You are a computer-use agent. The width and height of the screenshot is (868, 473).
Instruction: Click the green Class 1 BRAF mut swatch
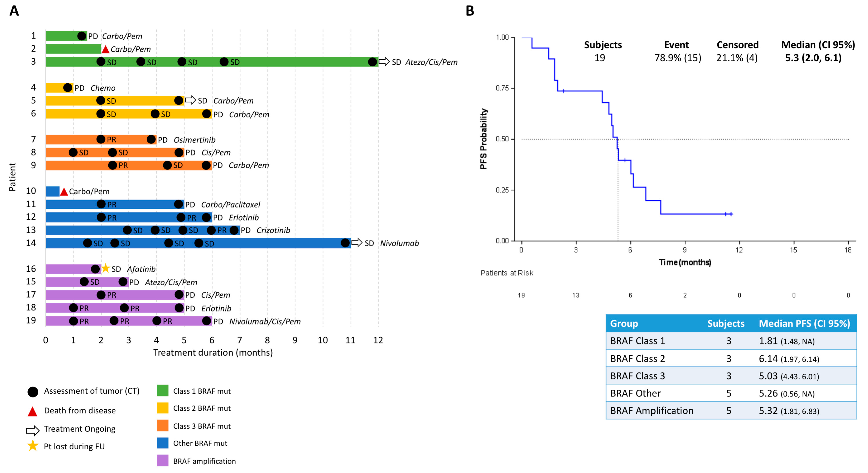tap(162, 391)
